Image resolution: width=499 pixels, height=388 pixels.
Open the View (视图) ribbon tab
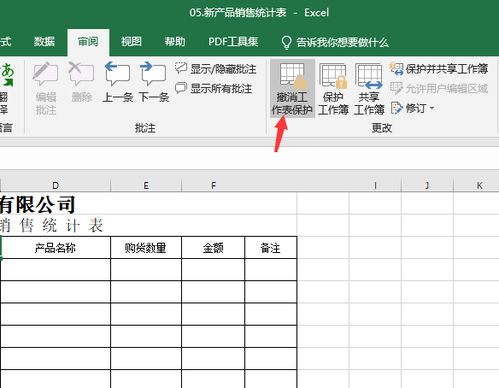[131, 42]
